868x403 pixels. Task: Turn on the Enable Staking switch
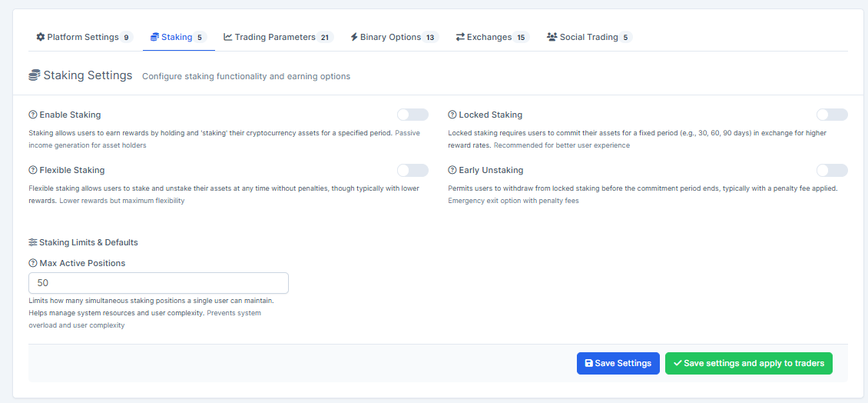(x=412, y=115)
